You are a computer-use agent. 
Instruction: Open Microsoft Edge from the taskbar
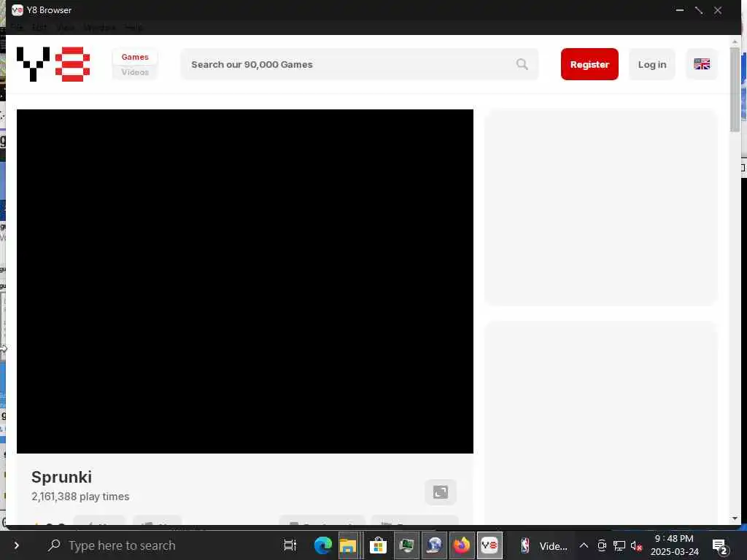coord(323,545)
